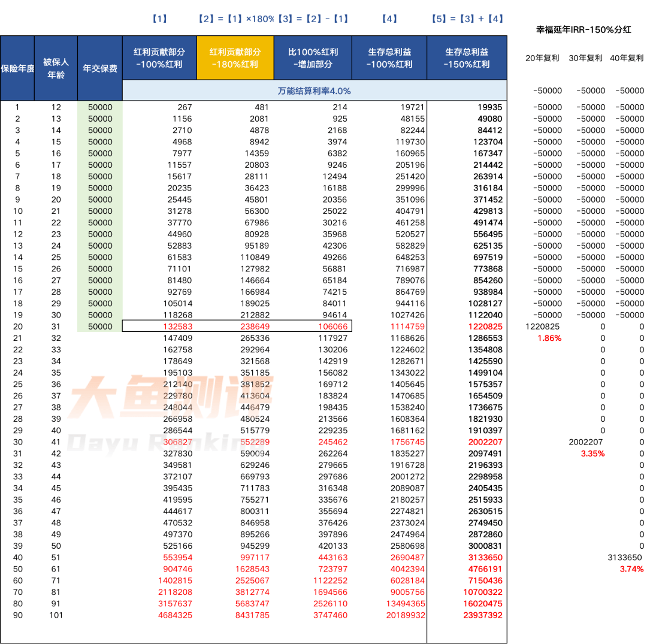The image size is (647, 644).
Task: Select the first-year dividend cell 267
Action: pyautogui.click(x=185, y=107)
